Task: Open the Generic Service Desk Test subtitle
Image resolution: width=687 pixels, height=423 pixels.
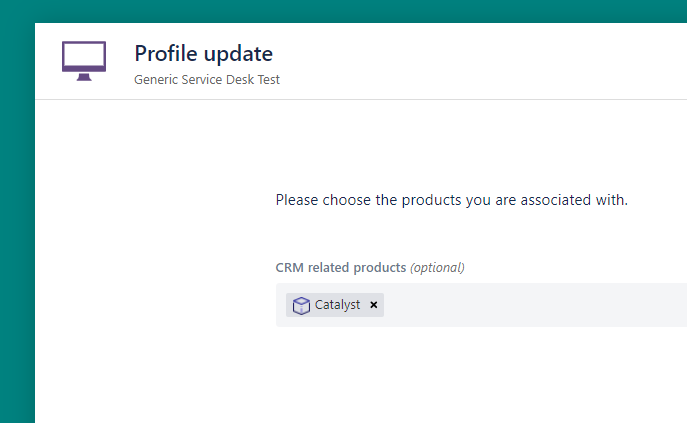Action: 207,80
